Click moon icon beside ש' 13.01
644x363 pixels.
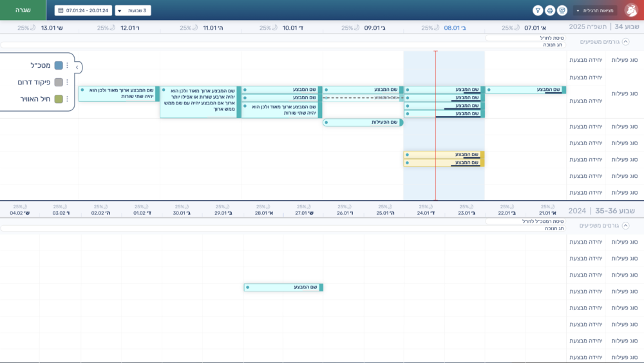coord(33,28)
